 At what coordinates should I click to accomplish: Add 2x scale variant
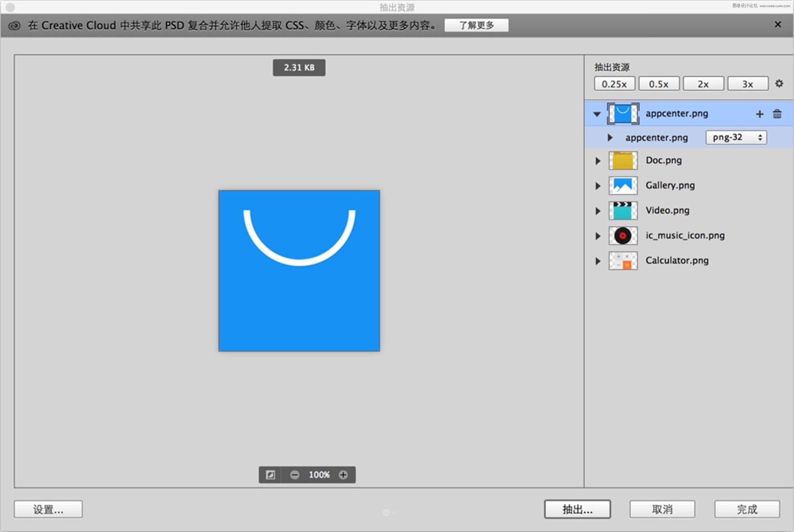[704, 84]
